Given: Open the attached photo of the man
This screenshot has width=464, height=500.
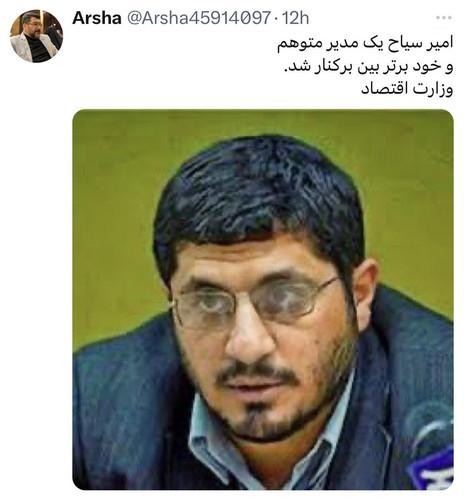Looking at the screenshot, I should [x=263, y=299].
